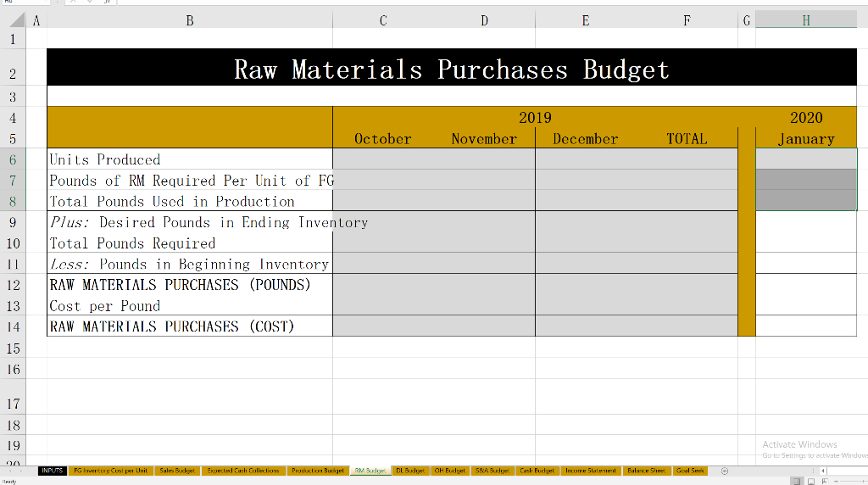
Task: Go to Expected Cash Collections sheet
Action: [x=243, y=471]
